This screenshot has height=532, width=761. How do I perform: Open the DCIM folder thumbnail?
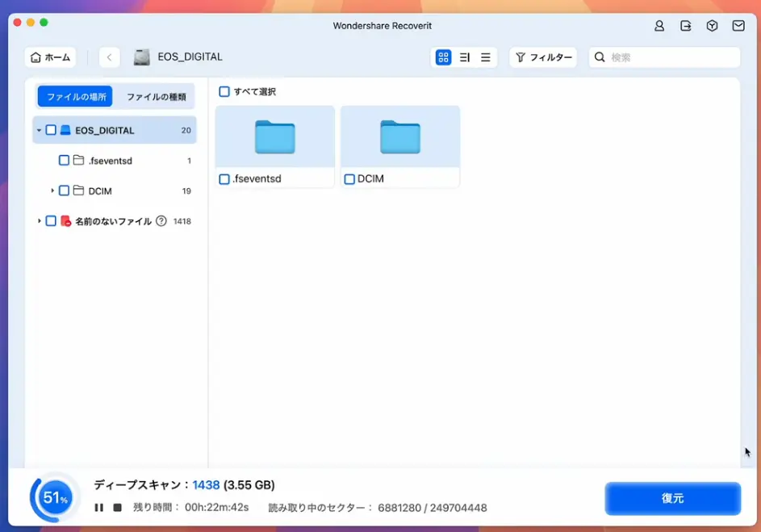(400, 137)
